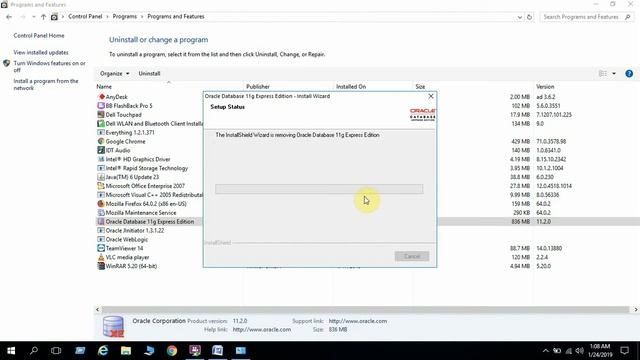This screenshot has height=360, width=640.
Task: Sort list by Publisher column header
Action: coord(258,87)
